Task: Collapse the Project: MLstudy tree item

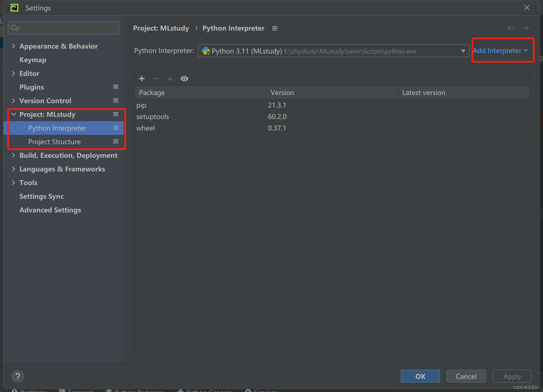Action: pos(14,114)
